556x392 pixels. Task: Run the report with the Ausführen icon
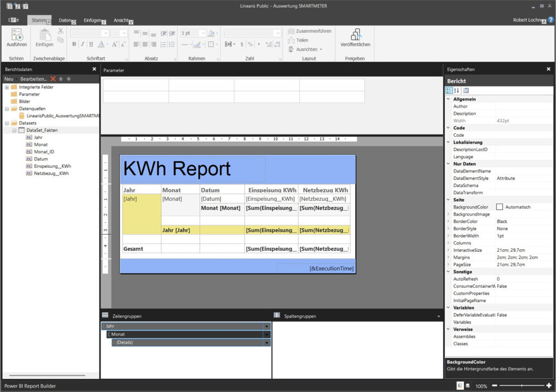(16, 36)
